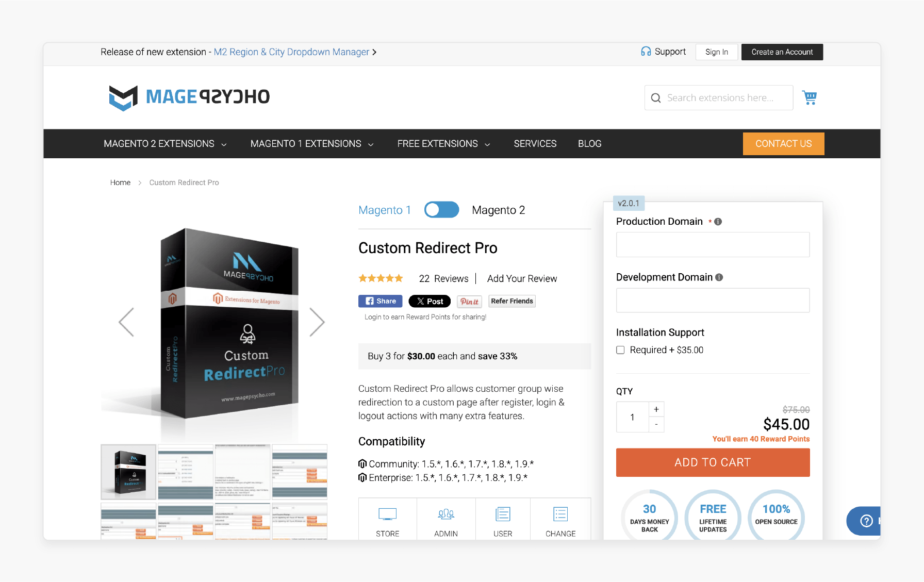Click the USER document icon
The height and width of the screenshot is (582, 924).
click(503, 514)
